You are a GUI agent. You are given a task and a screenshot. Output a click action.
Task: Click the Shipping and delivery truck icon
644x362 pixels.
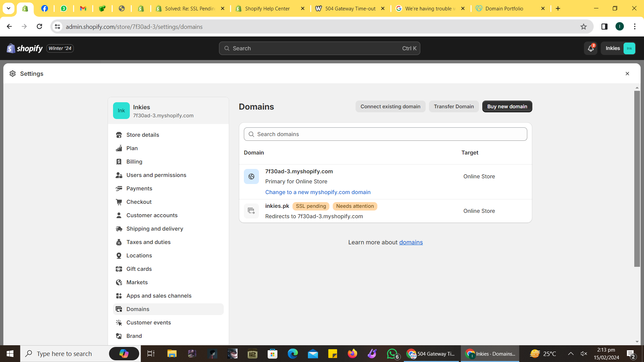click(119, 229)
